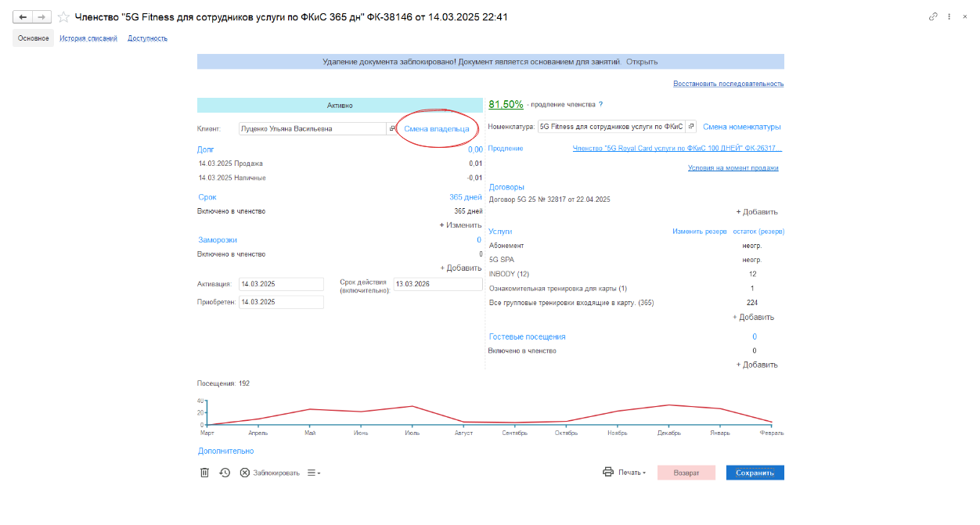Add document to favorites with star icon
Viewport: 980px width, 525px height.
click(63, 16)
